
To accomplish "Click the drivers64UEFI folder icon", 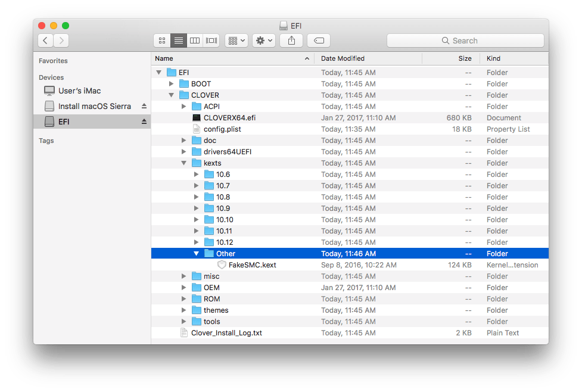I will [197, 151].
